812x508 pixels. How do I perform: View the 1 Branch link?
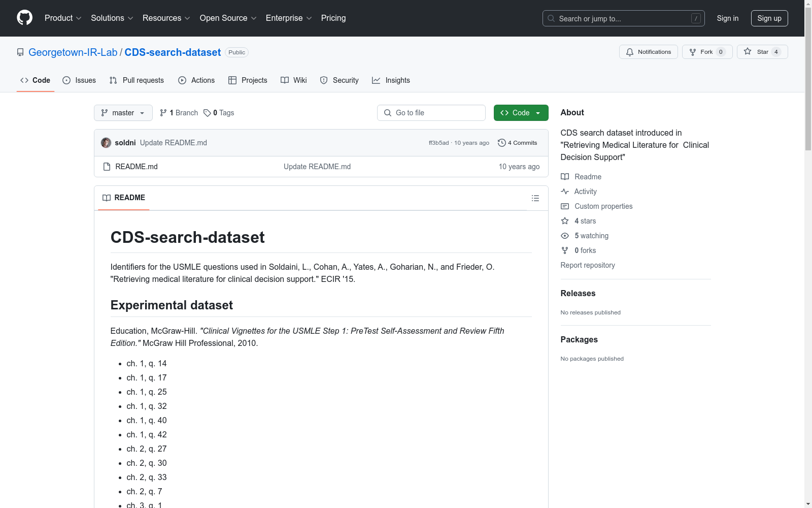click(179, 113)
